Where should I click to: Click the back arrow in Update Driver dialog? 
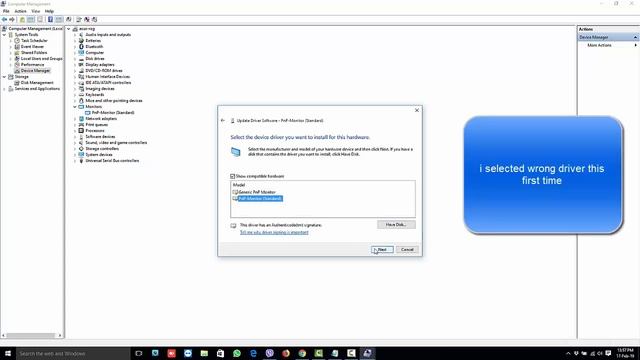point(223,120)
